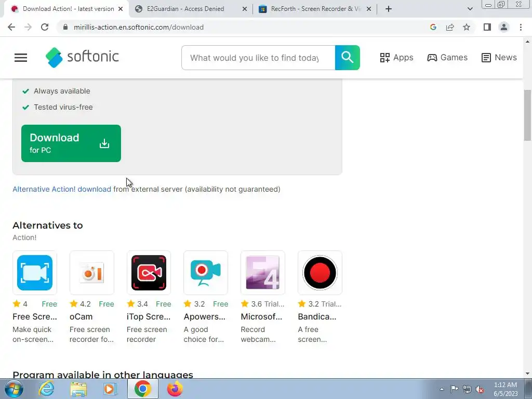Viewport: 532px width, 399px height.
Task: Open the taskbar clock showing 1:12 AM
Action: point(506,389)
